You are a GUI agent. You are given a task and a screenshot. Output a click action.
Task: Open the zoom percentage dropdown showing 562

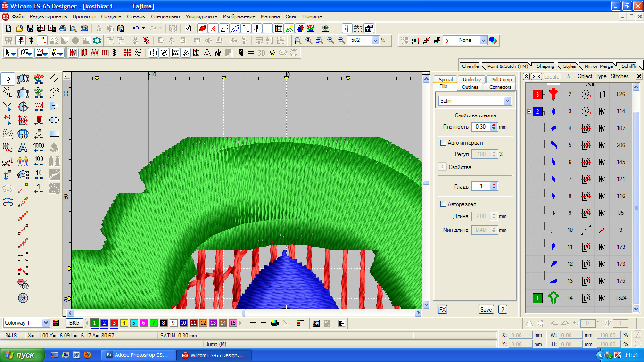[x=376, y=41]
